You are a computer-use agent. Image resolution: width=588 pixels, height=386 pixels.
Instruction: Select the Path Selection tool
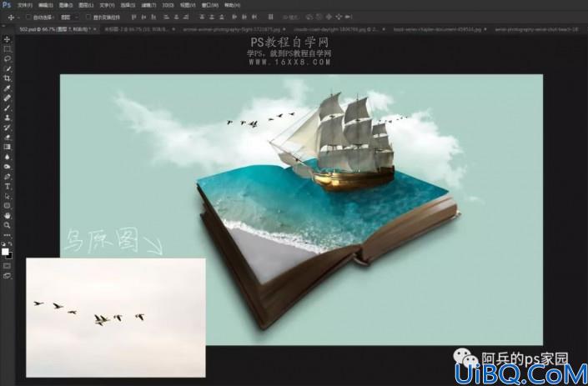click(8, 196)
